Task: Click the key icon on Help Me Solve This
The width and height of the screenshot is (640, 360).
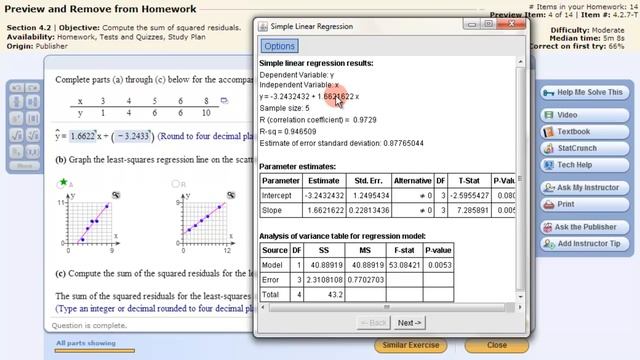Action: click(x=549, y=93)
